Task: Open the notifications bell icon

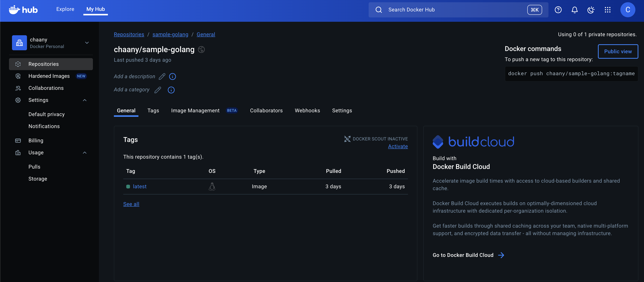Action: [x=575, y=10]
